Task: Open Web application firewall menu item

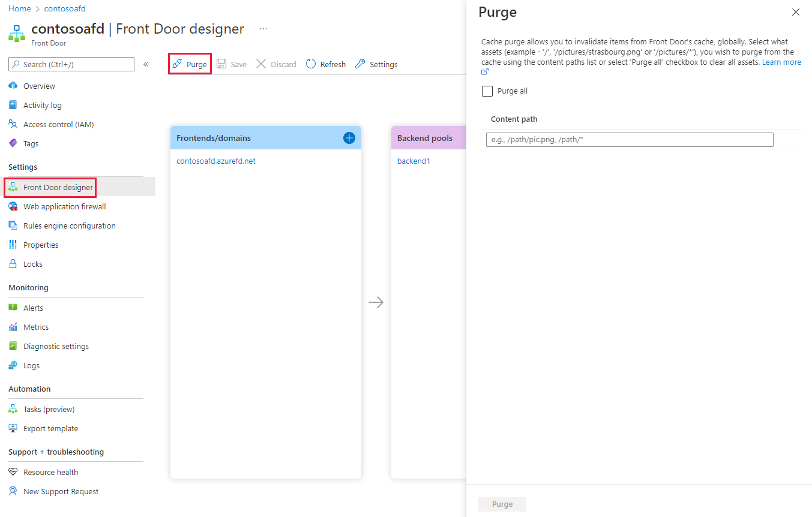Action: 64,206
